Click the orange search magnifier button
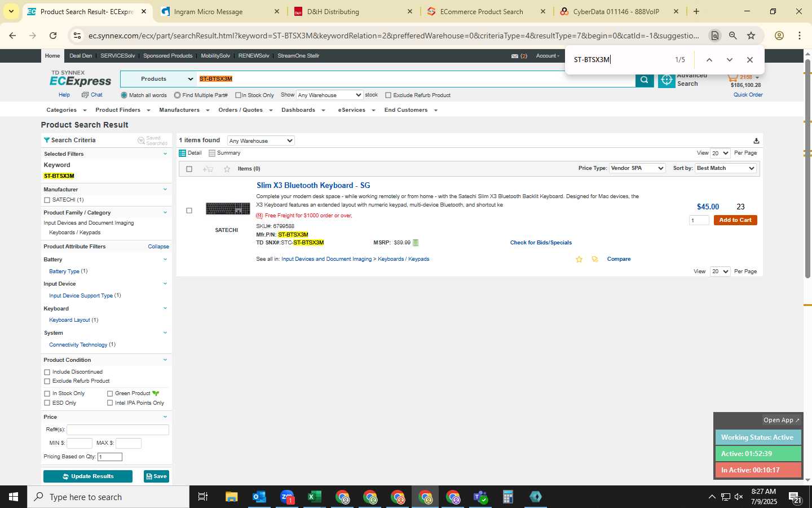 (645, 80)
